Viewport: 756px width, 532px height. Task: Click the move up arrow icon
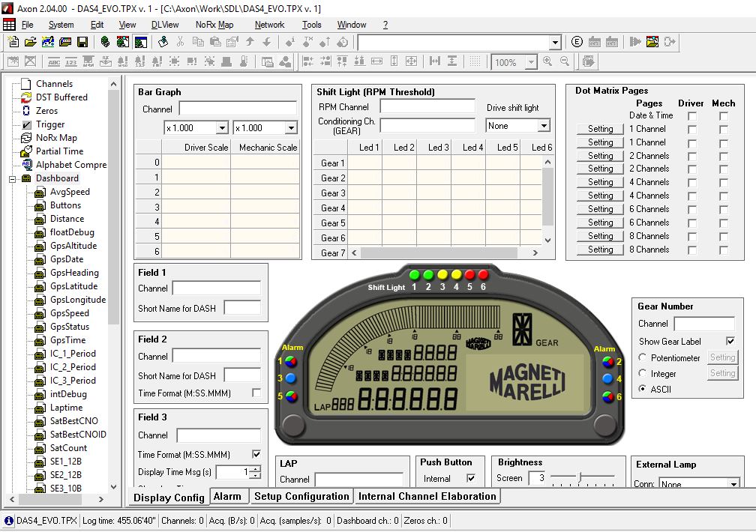click(250, 42)
